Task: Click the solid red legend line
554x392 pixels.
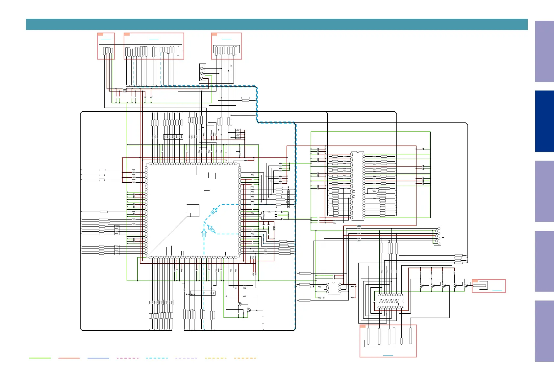Action: point(69,358)
